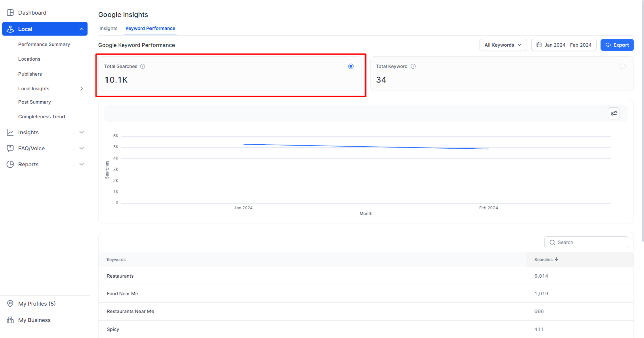The height and width of the screenshot is (338, 644).
Task: Select the Total Keyword radio button
Action: (622, 66)
